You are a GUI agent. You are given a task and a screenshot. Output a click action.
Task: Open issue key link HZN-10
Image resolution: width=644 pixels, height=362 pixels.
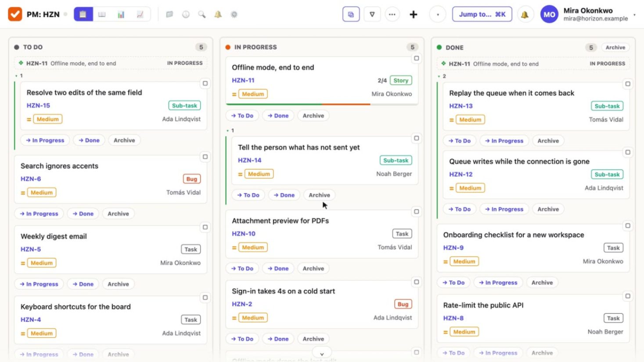click(x=244, y=234)
